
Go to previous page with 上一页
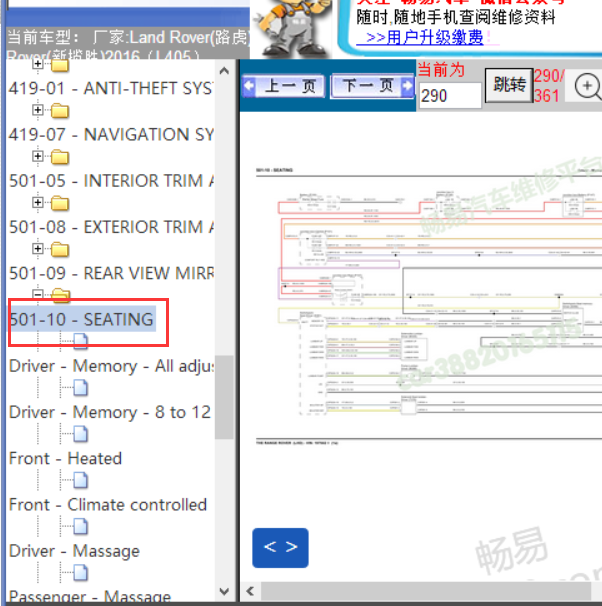coord(285,87)
